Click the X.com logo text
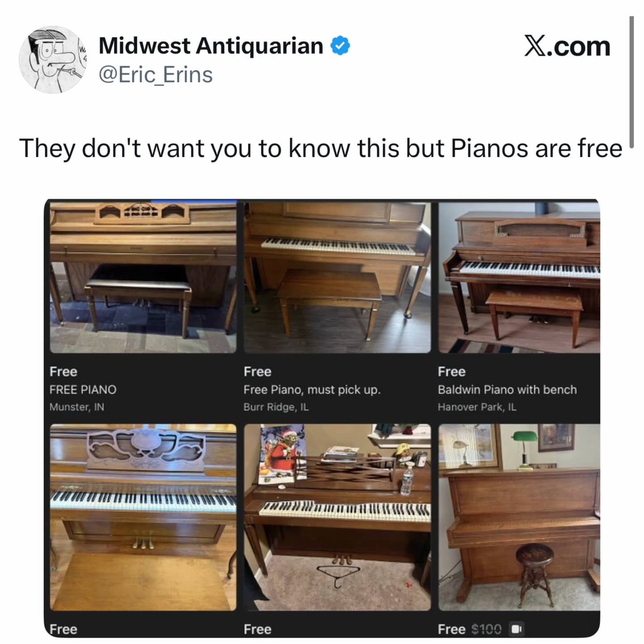 coord(567,47)
